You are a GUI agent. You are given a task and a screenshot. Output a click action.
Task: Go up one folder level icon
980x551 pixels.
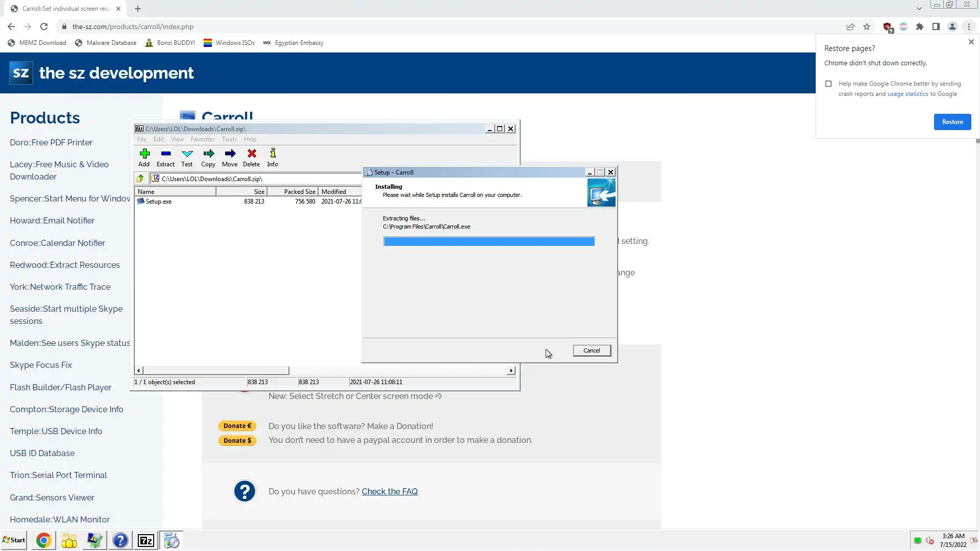click(140, 179)
